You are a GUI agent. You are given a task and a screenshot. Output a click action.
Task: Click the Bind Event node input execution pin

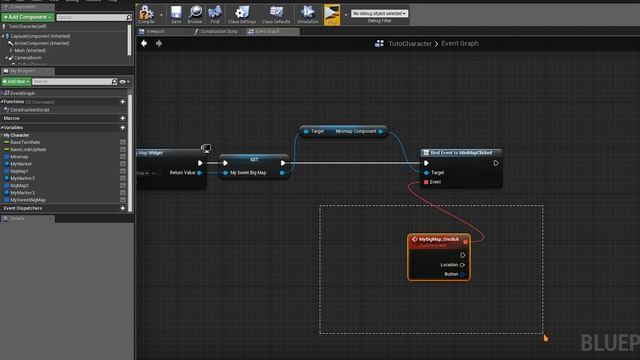426,163
